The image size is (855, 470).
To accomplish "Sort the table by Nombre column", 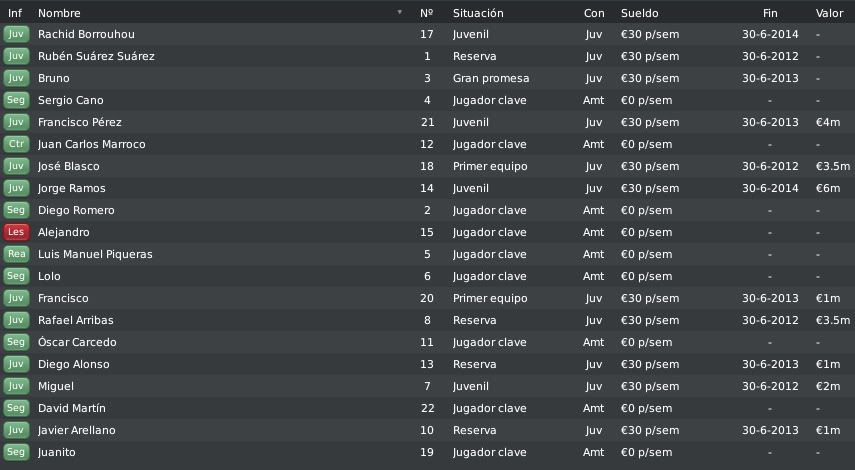I will [x=59, y=13].
